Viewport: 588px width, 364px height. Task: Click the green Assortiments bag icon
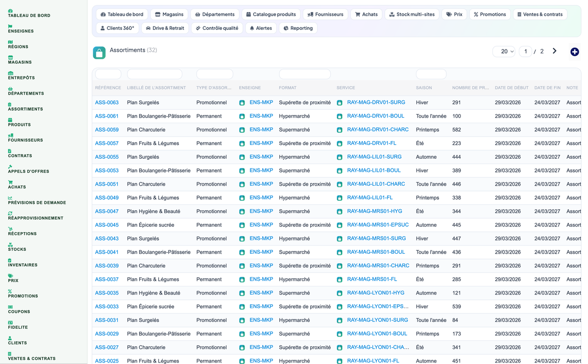point(99,53)
